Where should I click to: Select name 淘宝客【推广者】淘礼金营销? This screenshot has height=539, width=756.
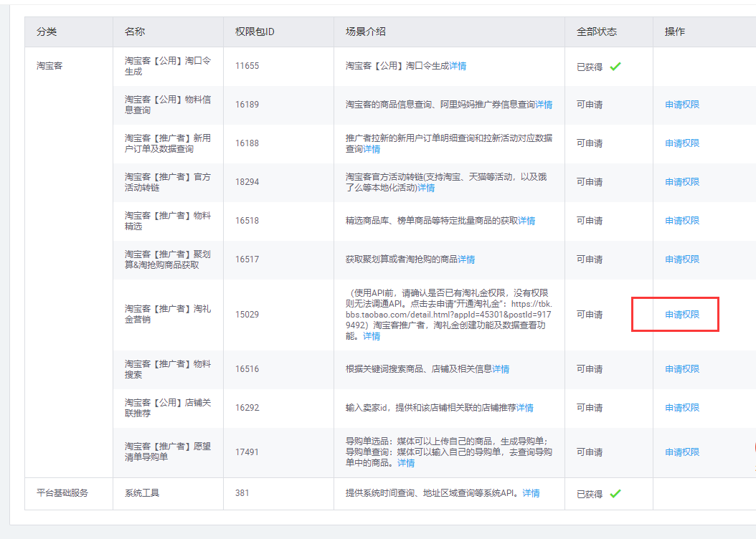tap(168, 313)
